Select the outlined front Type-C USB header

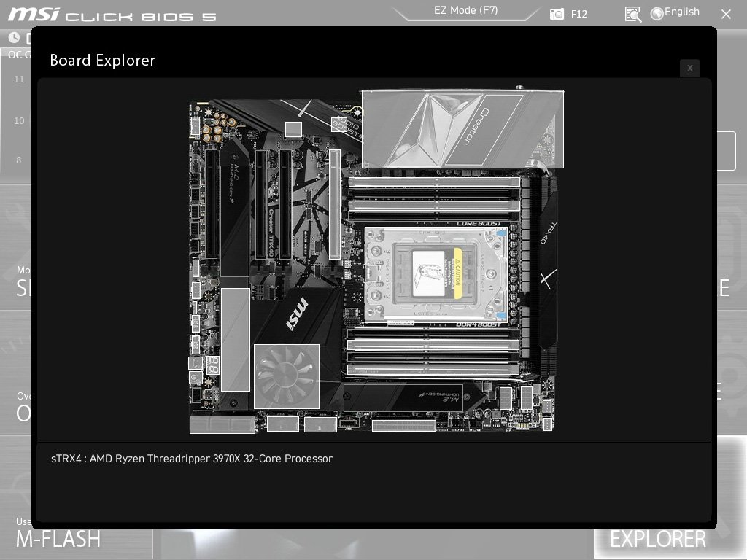pyautogui.click(x=347, y=423)
